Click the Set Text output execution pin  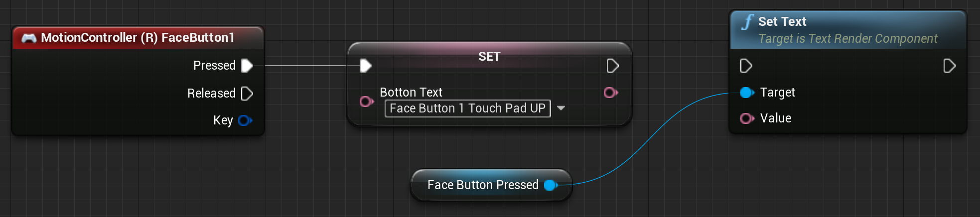[x=950, y=66]
